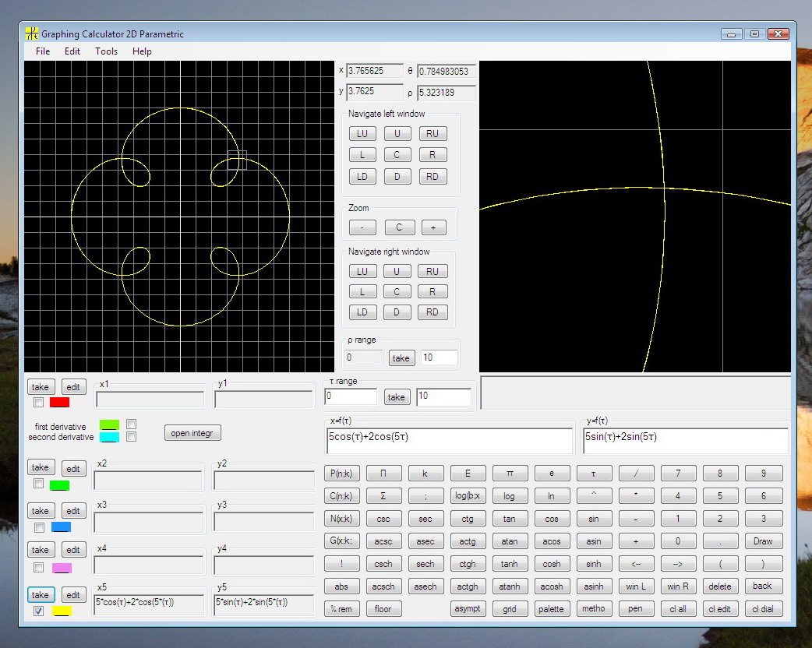The height and width of the screenshot is (648, 812).
Task: Toggle the second derivative checkbox
Action: click(x=132, y=437)
